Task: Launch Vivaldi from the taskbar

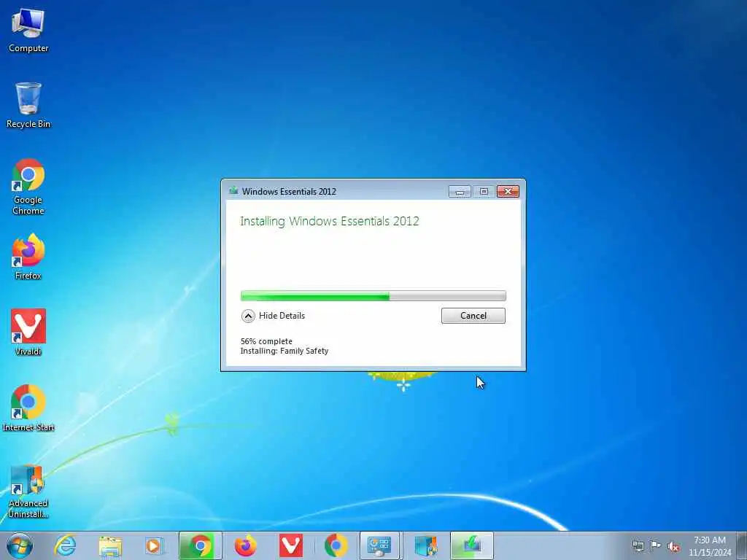Action: [x=290, y=545]
